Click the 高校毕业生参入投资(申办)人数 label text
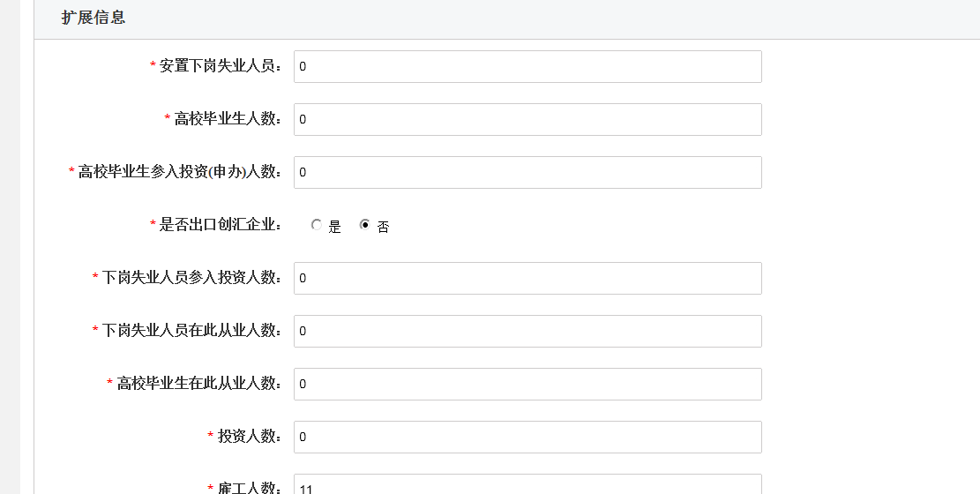 click(x=180, y=172)
